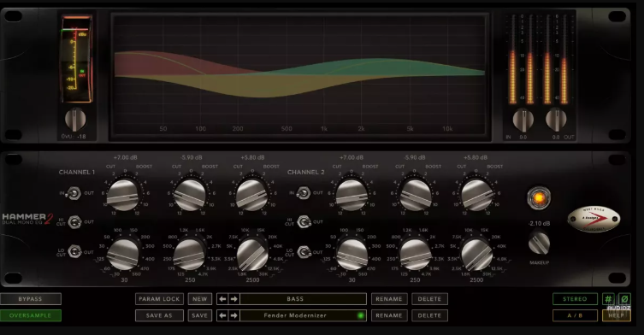This screenshot has width=644, height=335.
Task: Select next preset arrow beside Fender Modernizer
Action: (234, 315)
